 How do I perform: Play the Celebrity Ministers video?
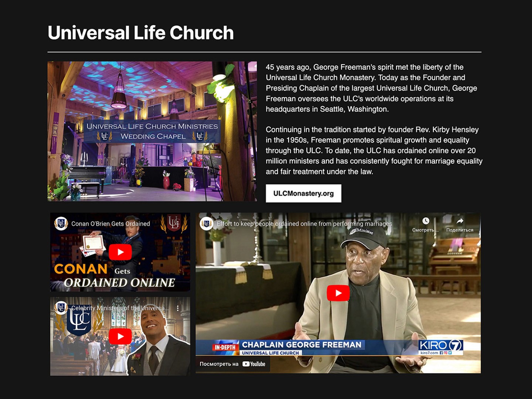click(120, 337)
